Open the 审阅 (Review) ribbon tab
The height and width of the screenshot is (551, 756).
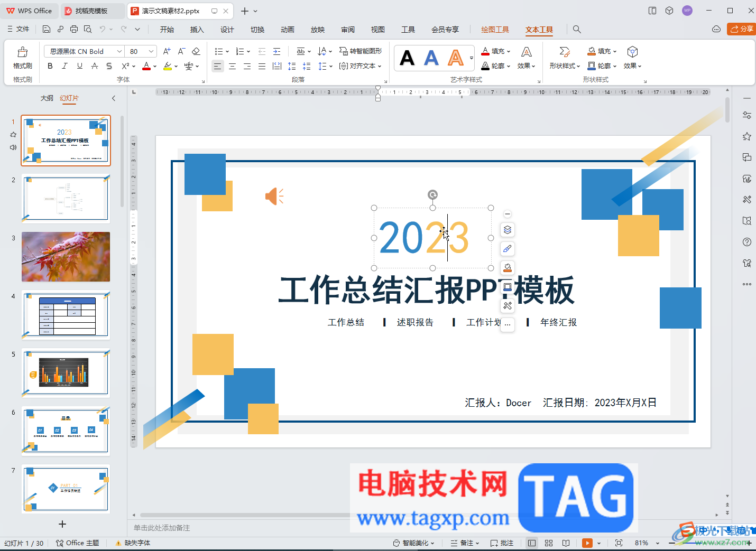348,30
